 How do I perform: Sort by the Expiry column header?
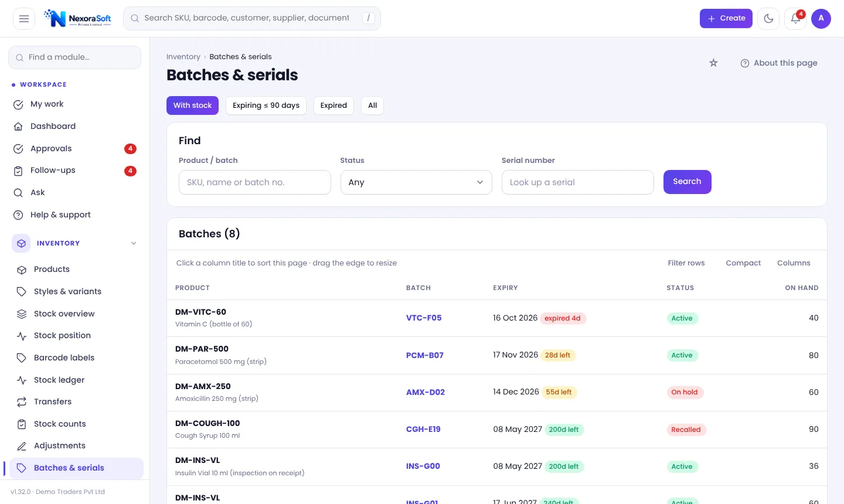(x=505, y=288)
